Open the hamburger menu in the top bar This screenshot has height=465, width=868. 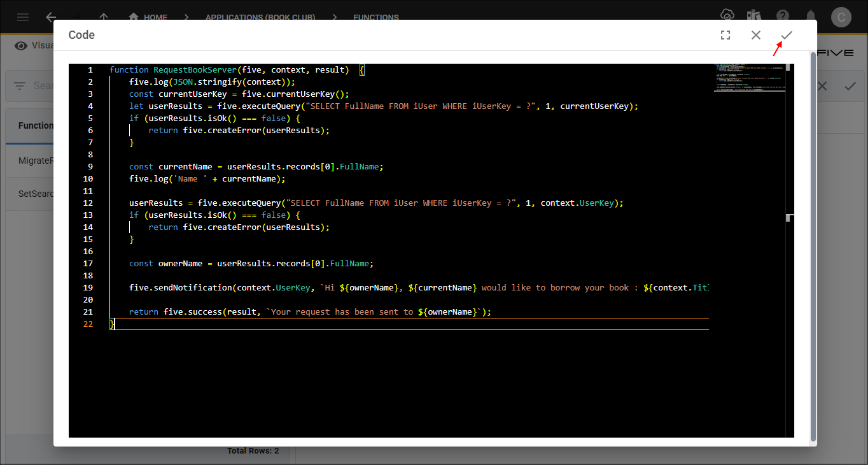coord(23,17)
